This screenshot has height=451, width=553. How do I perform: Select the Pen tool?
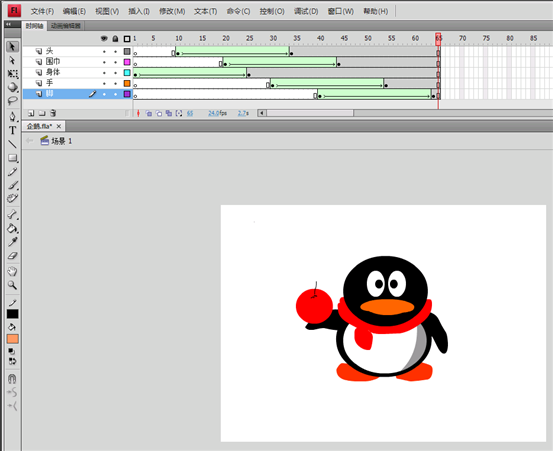[x=12, y=117]
